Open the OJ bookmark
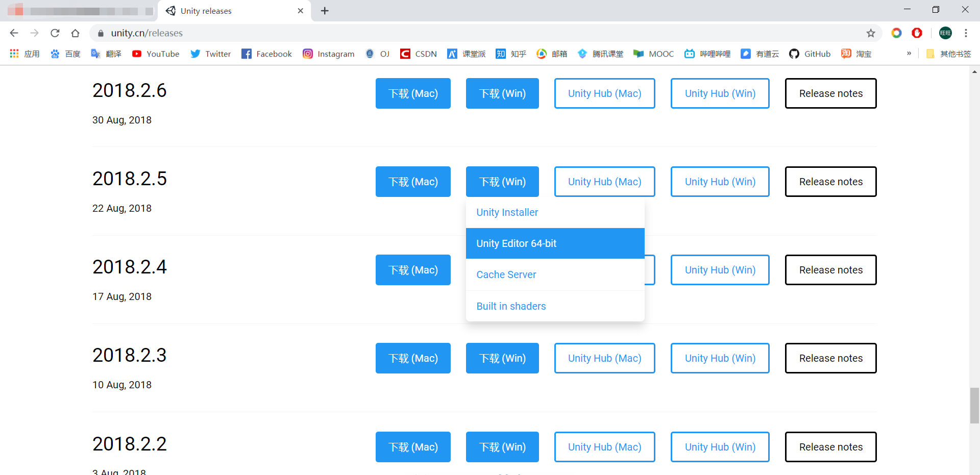This screenshot has height=475, width=980. [x=378, y=54]
